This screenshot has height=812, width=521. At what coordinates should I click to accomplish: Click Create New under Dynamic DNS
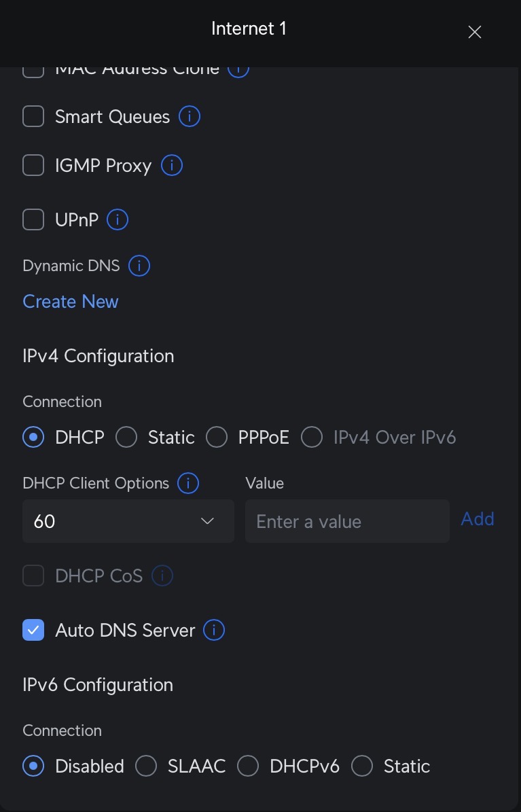(x=71, y=302)
